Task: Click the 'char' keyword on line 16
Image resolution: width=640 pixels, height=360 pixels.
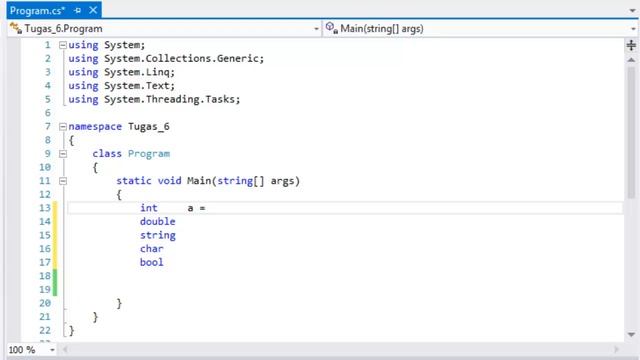Action: pos(151,249)
